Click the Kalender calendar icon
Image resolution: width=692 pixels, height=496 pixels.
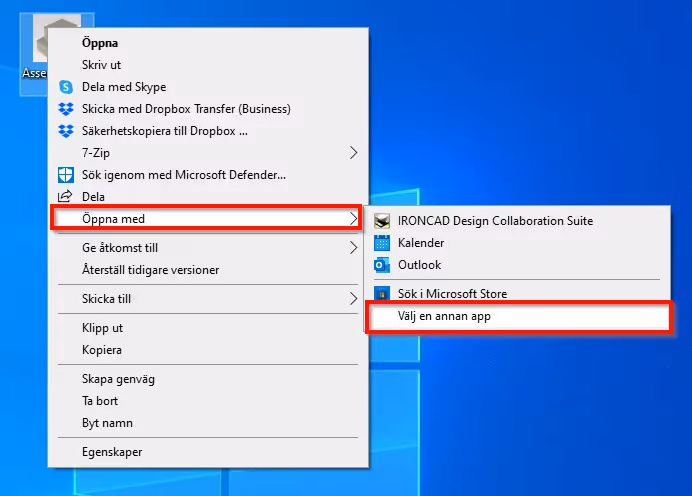pyautogui.click(x=382, y=243)
